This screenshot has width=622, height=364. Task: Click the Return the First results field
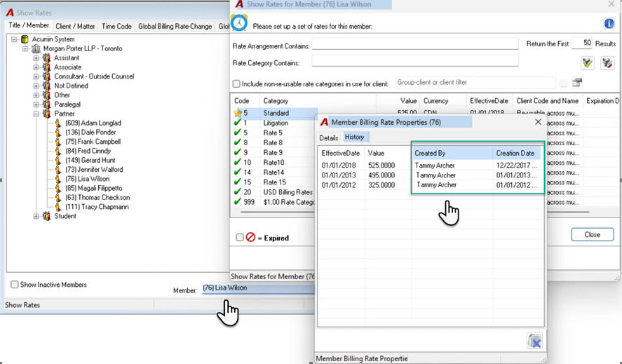582,43
